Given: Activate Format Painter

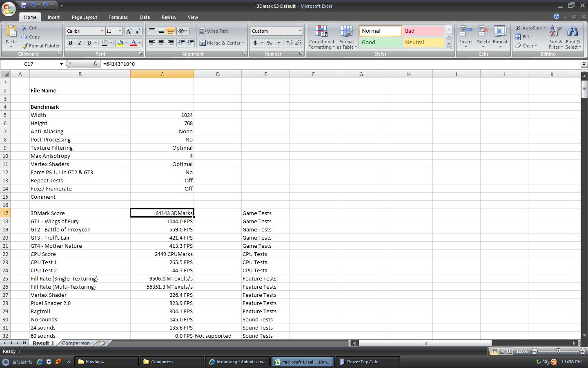Looking at the screenshot, I should [41, 46].
